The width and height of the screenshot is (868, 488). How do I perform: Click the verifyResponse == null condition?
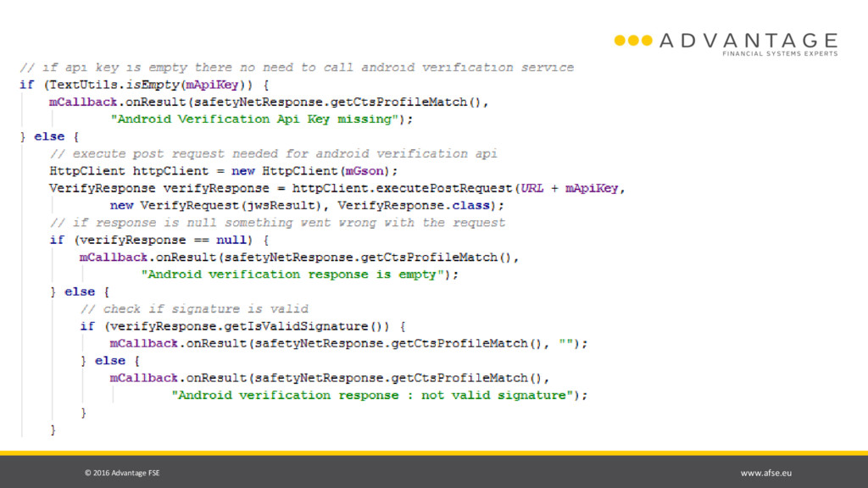[159, 240]
